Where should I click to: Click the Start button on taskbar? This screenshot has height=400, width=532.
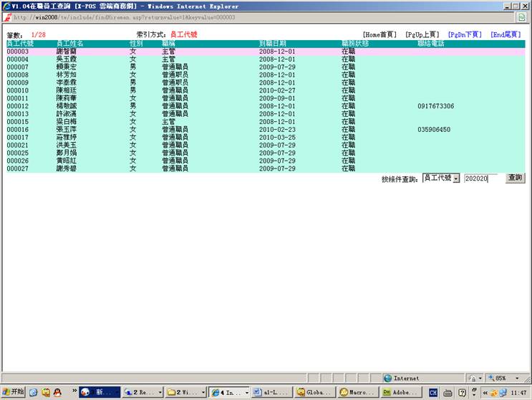pyautogui.click(x=13, y=392)
